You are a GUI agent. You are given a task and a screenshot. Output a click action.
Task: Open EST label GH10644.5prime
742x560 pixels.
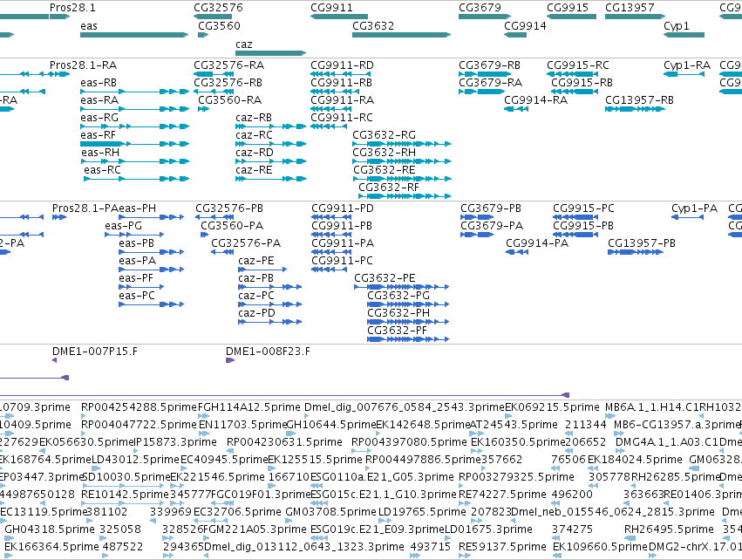[x=330, y=425]
